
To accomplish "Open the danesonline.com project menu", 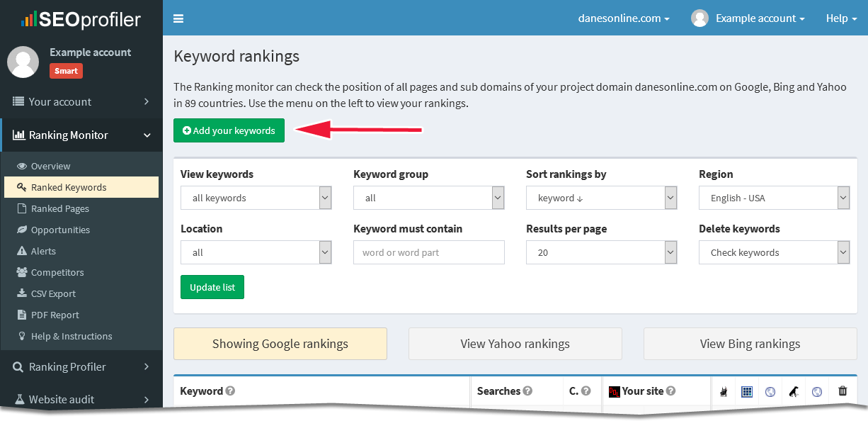I will [x=624, y=18].
